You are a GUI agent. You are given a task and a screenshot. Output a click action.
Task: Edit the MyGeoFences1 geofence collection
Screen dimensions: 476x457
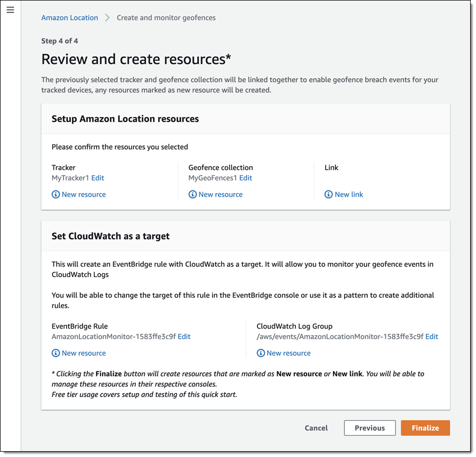[246, 178]
